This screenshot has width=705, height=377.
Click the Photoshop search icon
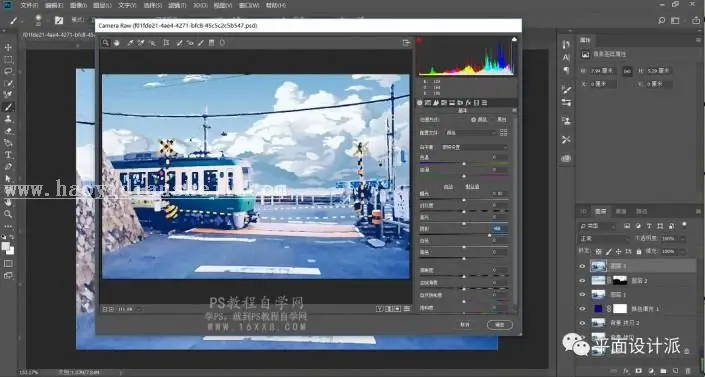pyautogui.click(x=661, y=20)
